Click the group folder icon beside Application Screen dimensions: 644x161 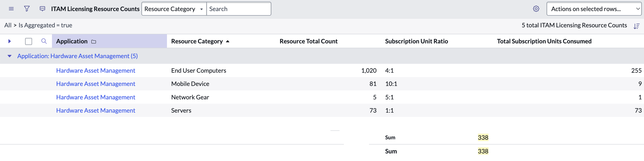(94, 42)
